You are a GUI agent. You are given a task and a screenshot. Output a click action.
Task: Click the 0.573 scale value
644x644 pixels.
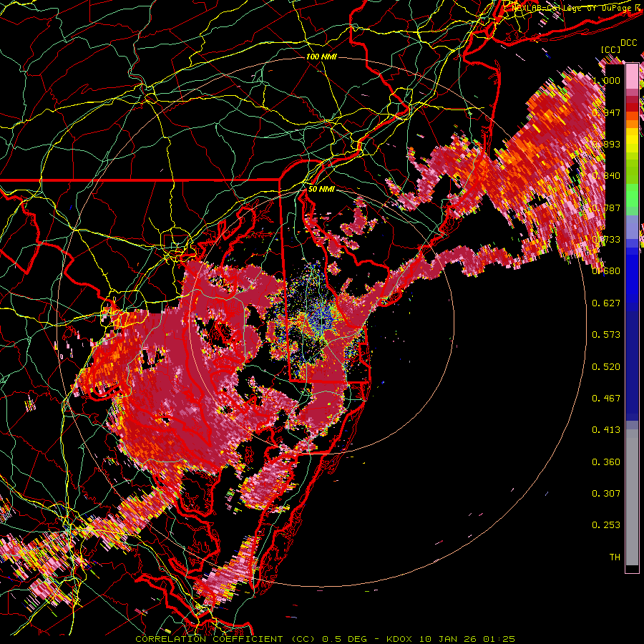606,335
